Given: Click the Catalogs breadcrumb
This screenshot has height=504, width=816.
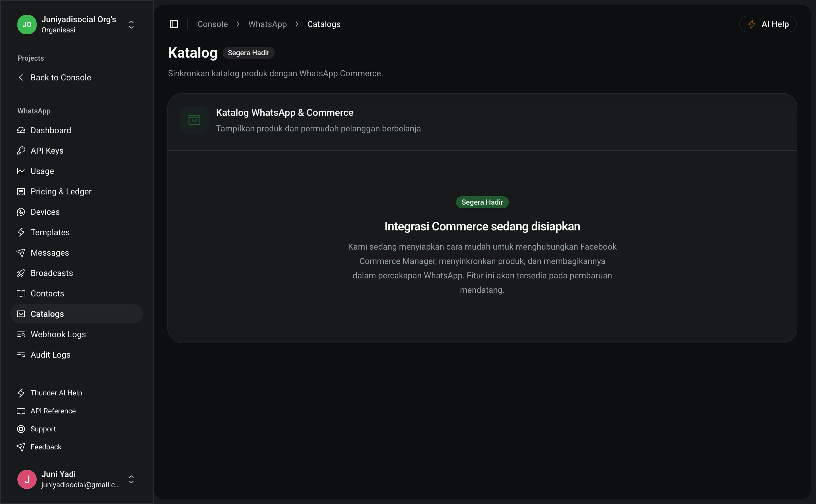Looking at the screenshot, I should click(324, 24).
